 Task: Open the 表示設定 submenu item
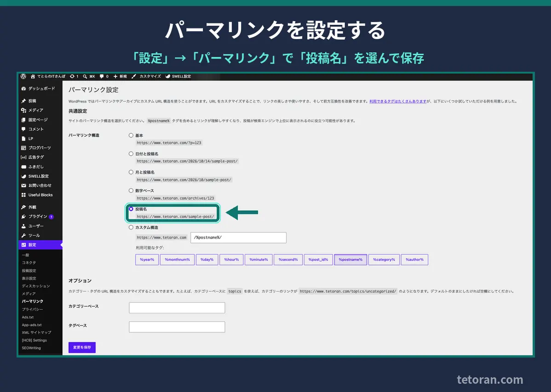pyautogui.click(x=29, y=278)
